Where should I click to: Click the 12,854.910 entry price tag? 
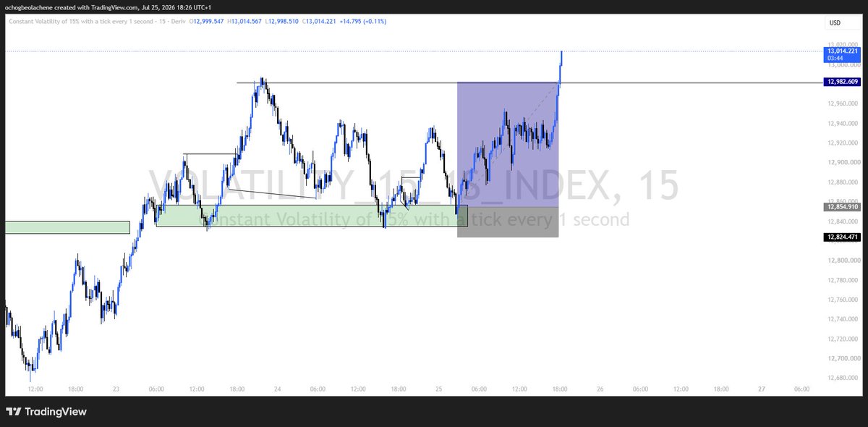[x=842, y=207]
